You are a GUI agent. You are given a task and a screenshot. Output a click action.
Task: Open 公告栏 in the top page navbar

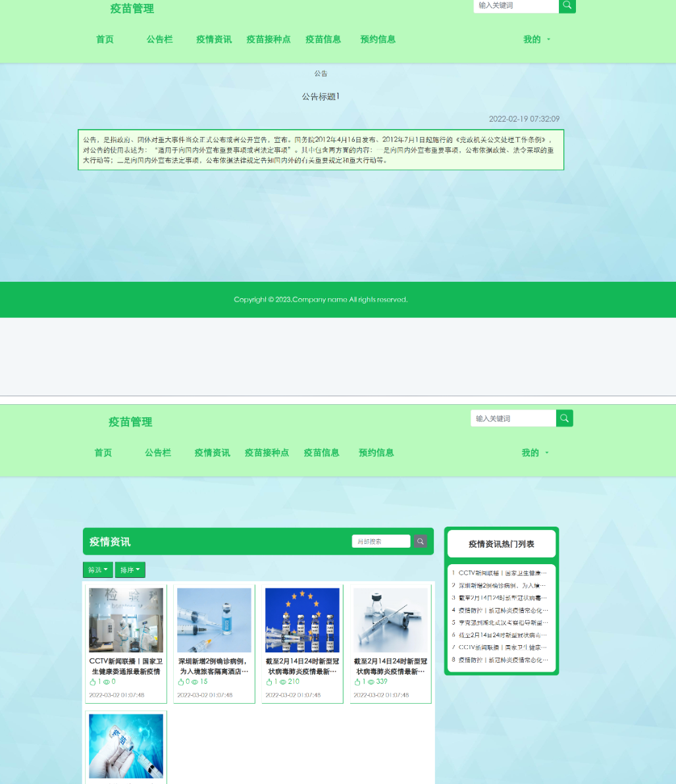pyautogui.click(x=159, y=39)
